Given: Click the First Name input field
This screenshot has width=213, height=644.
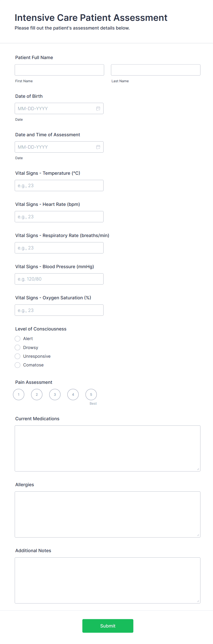Looking at the screenshot, I should tap(59, 70).
